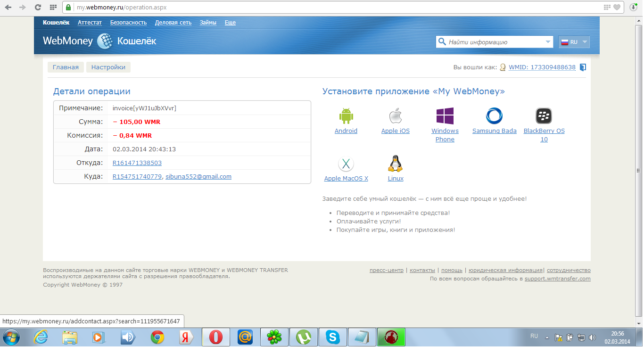Open source wallet R161471338503 link
644x362 pixels.
tap(137, 163)
